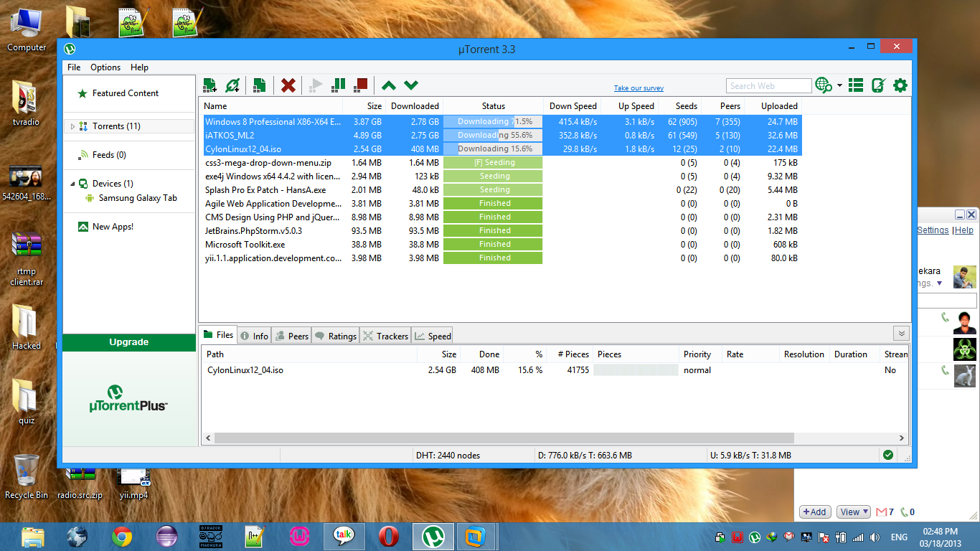The image size is (980, 551).
Task: Click the Remote device toolbar icon
Action: (878, 86)
